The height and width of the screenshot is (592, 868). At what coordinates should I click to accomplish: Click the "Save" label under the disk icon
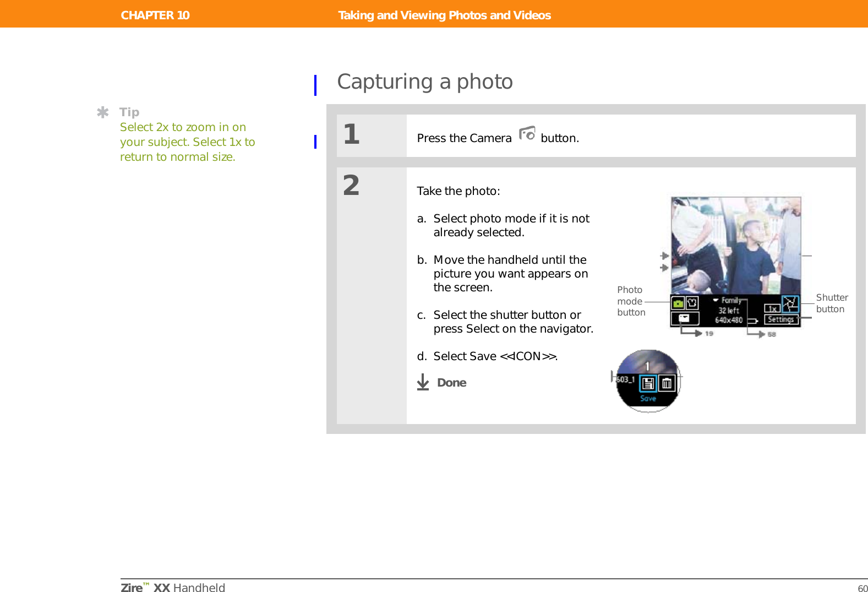coord(648,398)
